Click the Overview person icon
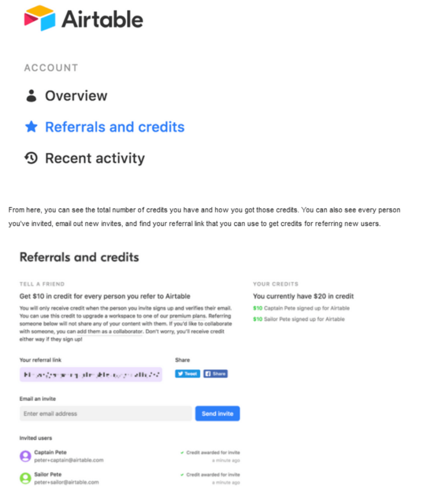The width and height of the screenshot is (427, 504). pos(32,95)
